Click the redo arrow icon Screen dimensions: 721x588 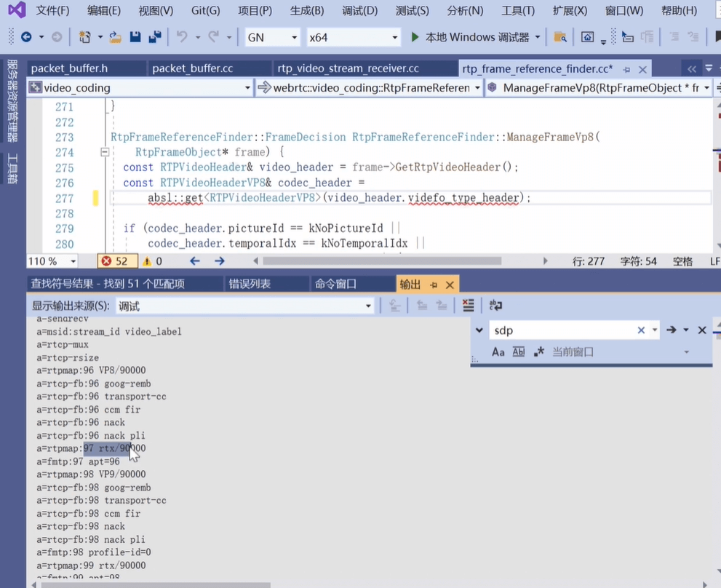[x=213, y=37]
